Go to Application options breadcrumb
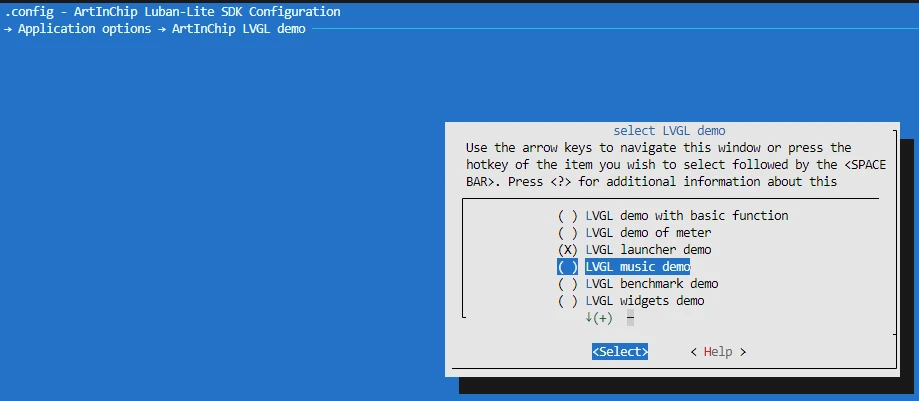The width and height of the screenshot is (919, 401). coord(84,29)
